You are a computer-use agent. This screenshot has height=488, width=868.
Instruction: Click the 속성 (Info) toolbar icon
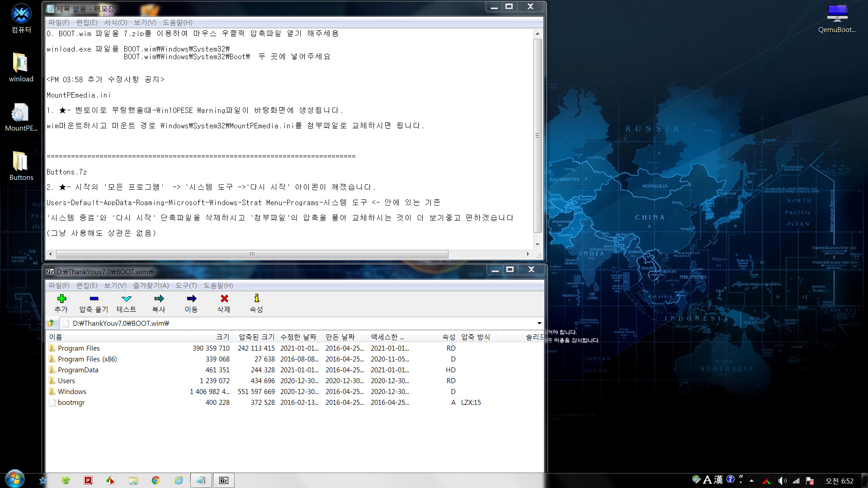click(x=256, y=299)
